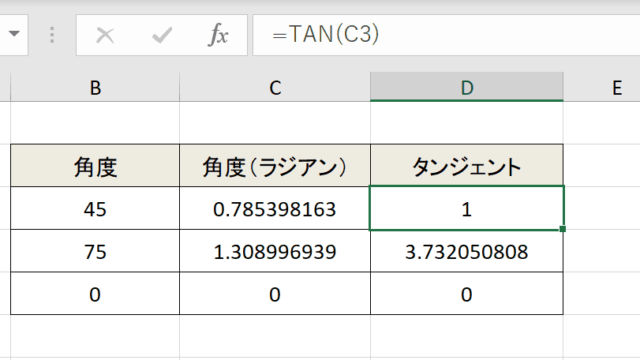
Task: Click the formula bar containing =TAN(C3)
Action: click(x=446, y=35)
